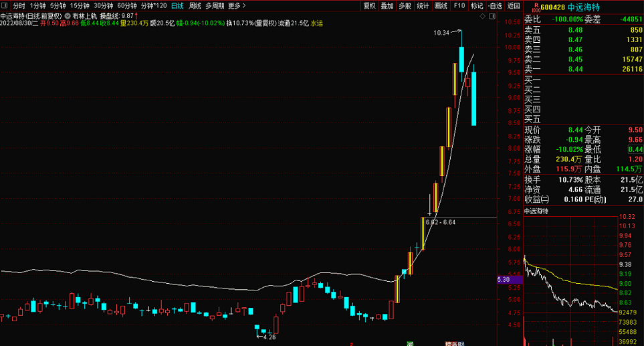
Task: Open the indicator dropdown circle beside 中远海特(日线,前复权)
Action: 68,16
